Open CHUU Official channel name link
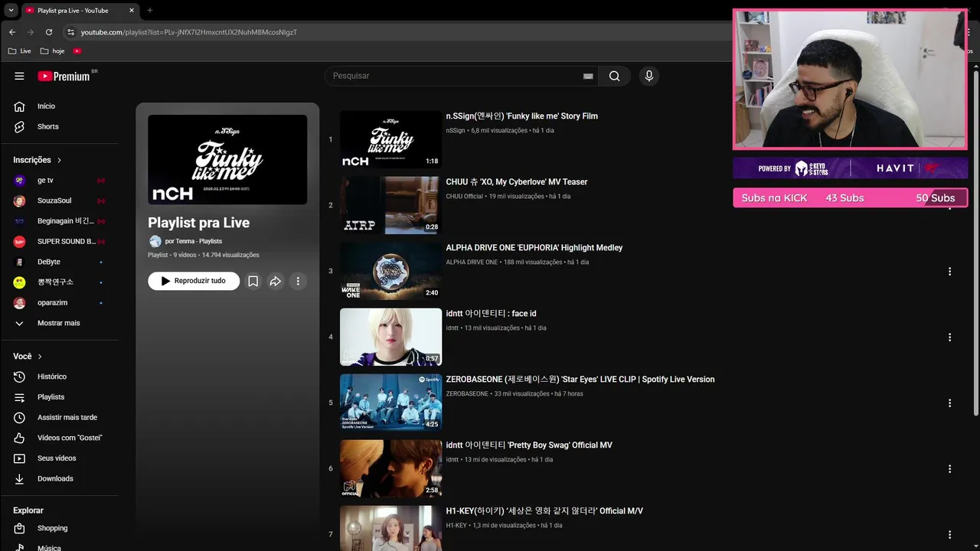Screen dimensions: 980x551 [x=465, y=197]
